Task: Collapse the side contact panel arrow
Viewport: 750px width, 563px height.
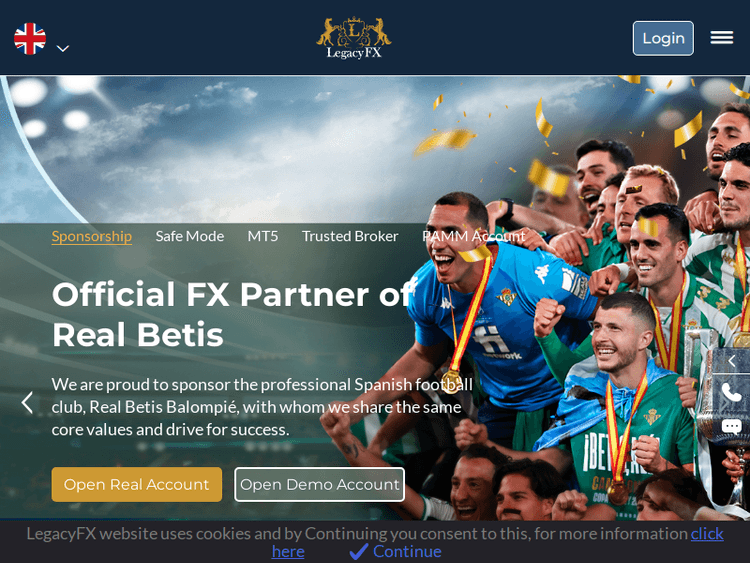Action: click(731, 361)
